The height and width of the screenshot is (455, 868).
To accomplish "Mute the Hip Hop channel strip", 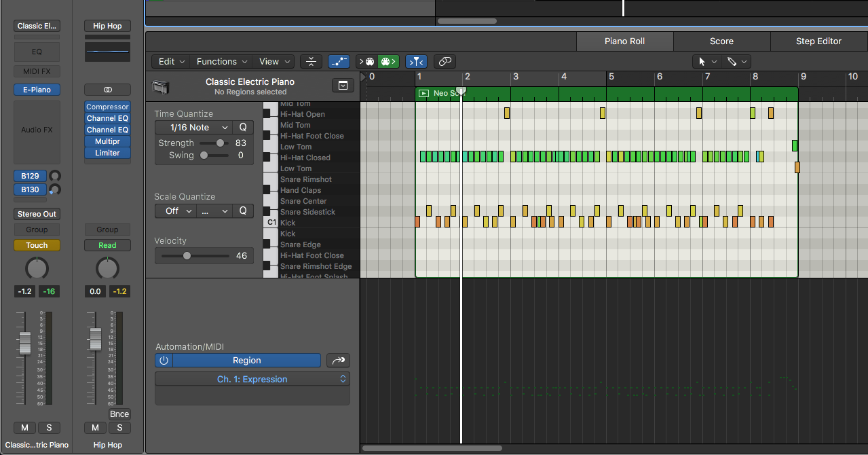I will click(x=95, y=427).
